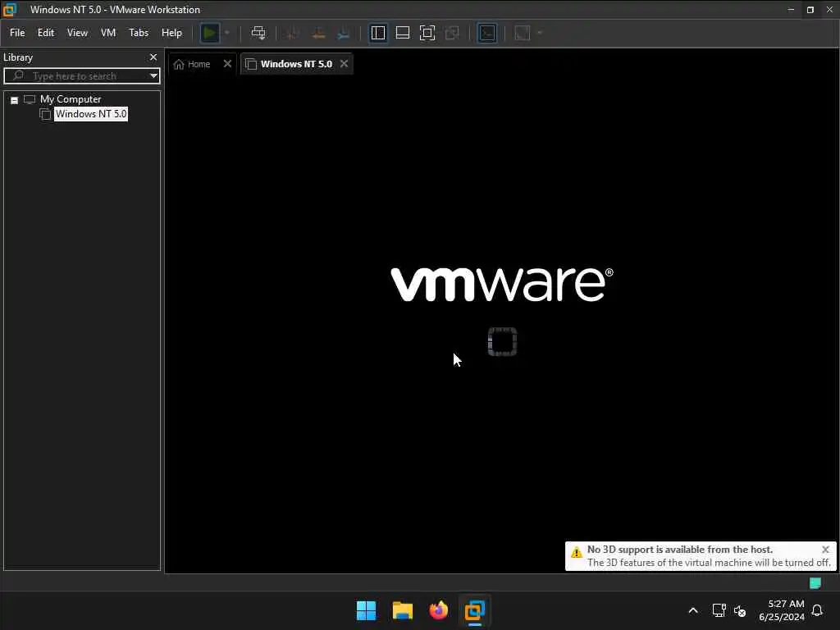This screenshot has width=840, height=630.
Task: Click the library search field
Action: (x=81, y=76)
